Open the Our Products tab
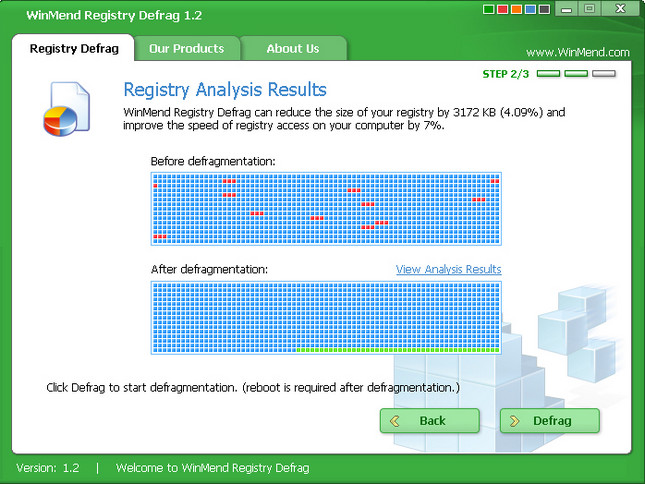Screen dimensions: 645x484 (x=187, y=49)
